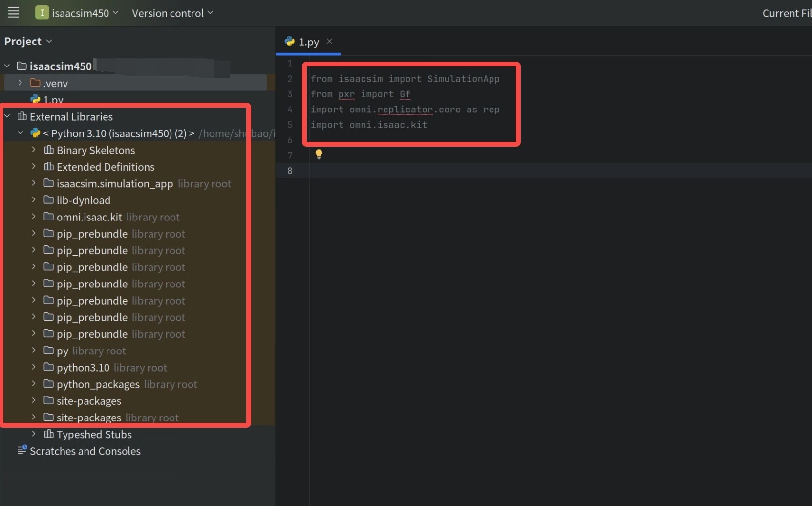Expand isaacsim.simulation_app library root
Image resolution: width=812 pixels, height=506 pixels.
(x=34, y=183)
